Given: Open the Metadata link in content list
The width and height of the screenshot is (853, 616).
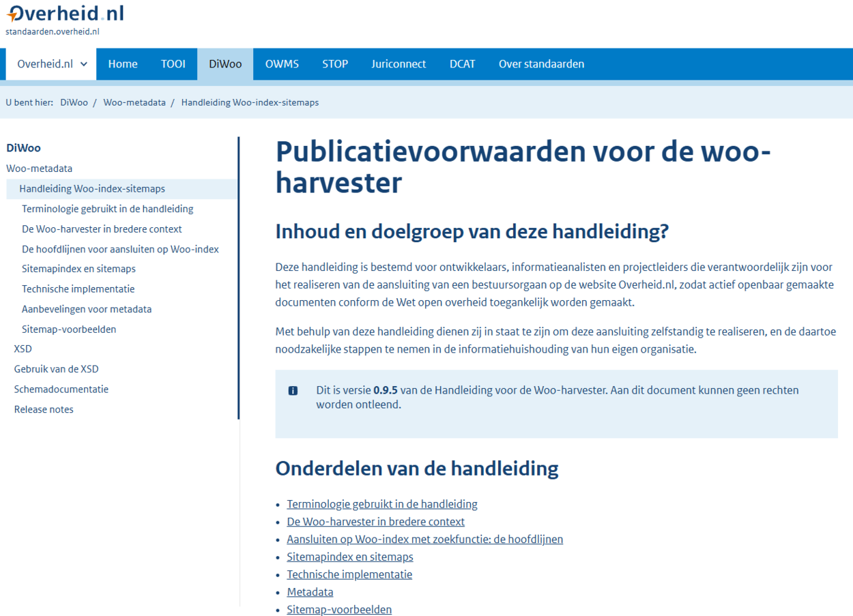Looking at the screenshot, I should [x=310, y=592].
